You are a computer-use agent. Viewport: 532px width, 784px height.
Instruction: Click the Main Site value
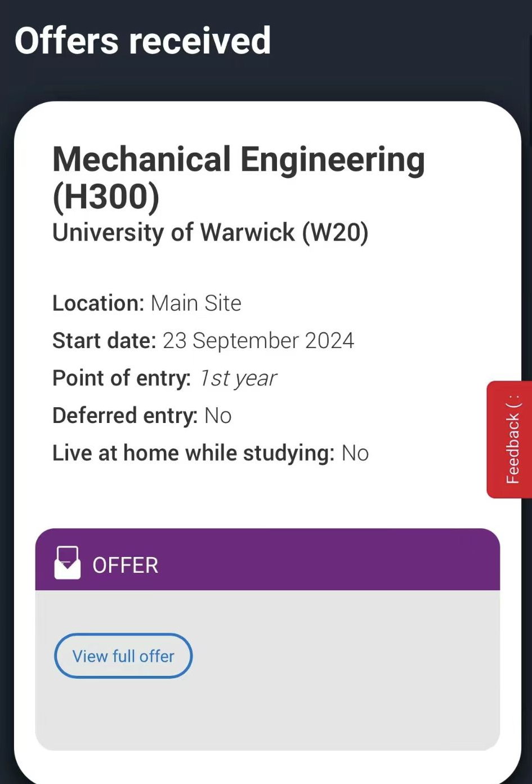pyautogui.click(x=196, y=304)
